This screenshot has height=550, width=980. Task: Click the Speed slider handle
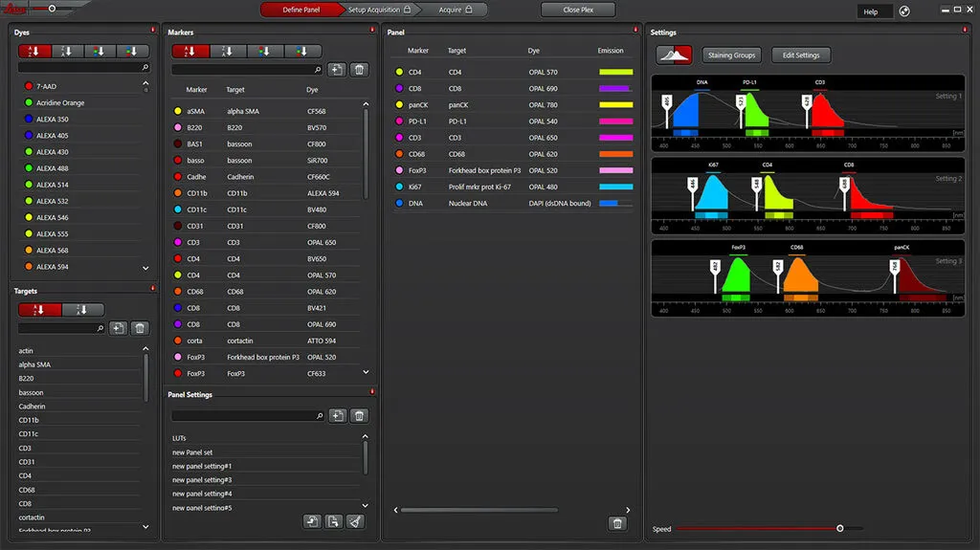tap(839, 528)
